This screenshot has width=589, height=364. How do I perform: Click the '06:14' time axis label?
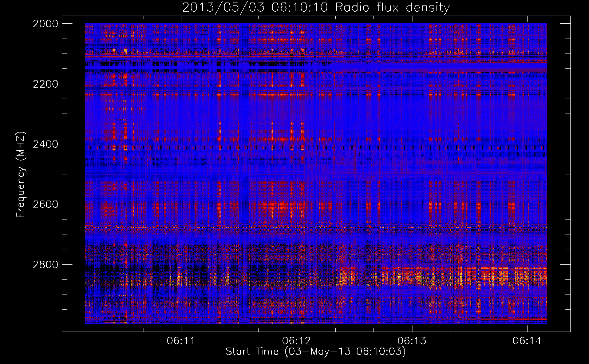527,341
